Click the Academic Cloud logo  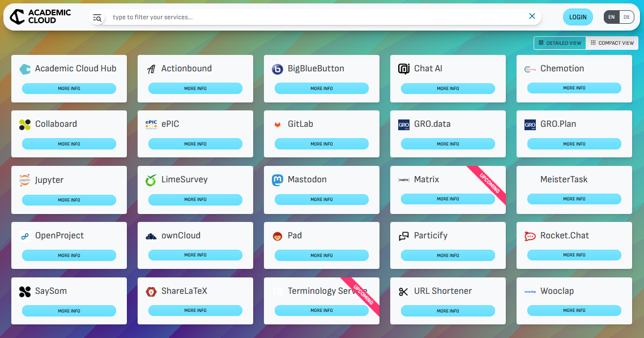(x=40, y=17)
